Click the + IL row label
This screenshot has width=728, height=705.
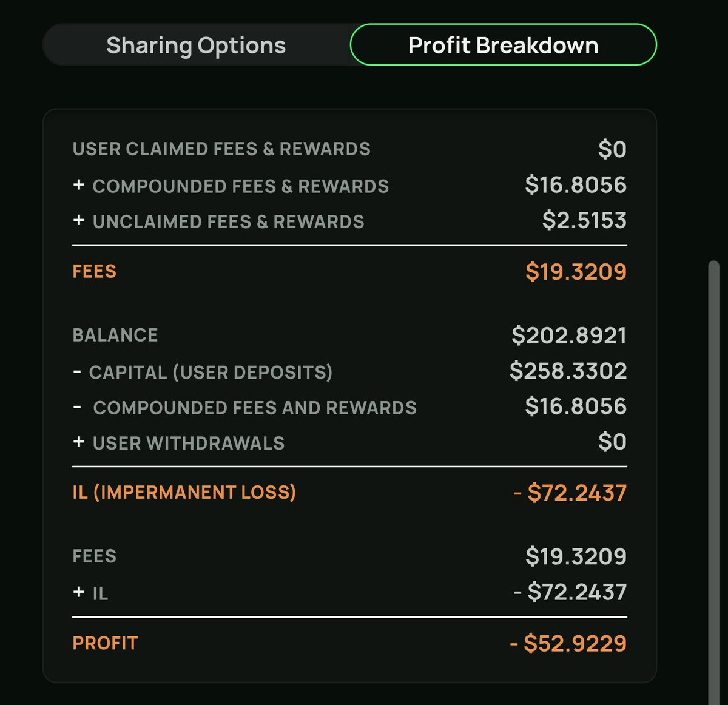[x=90, y=593]
